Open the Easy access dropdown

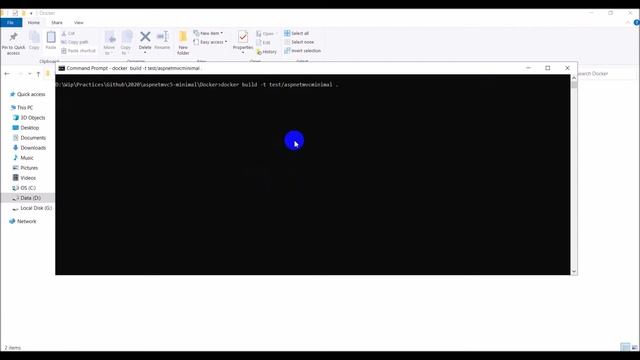pyautogui.click(x=211, y=42)
